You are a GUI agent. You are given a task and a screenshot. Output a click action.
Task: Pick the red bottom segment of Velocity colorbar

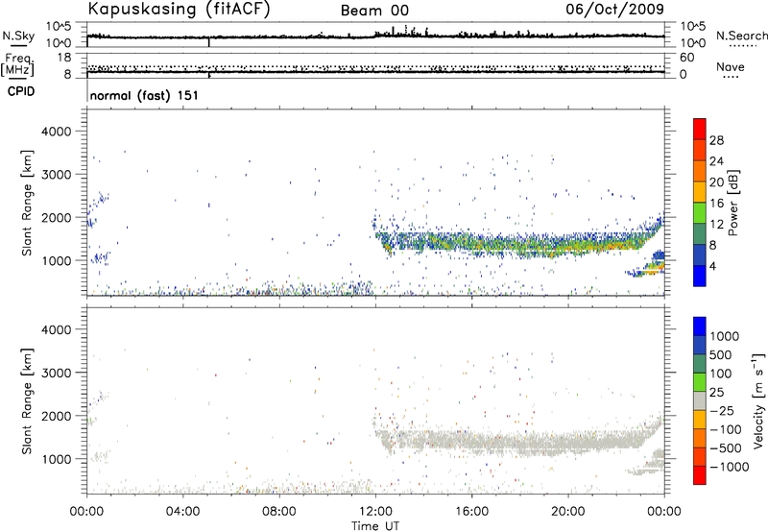click(x=700, y=475)
